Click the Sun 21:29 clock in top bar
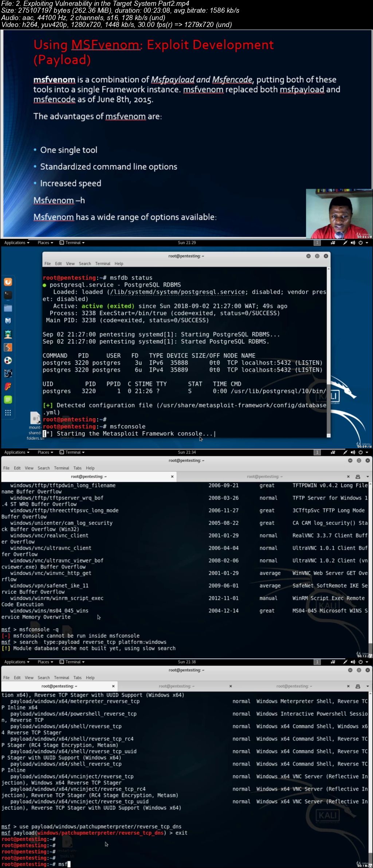Screen dimensions: 373x868 pyautogui.click(x=187, y=243)
